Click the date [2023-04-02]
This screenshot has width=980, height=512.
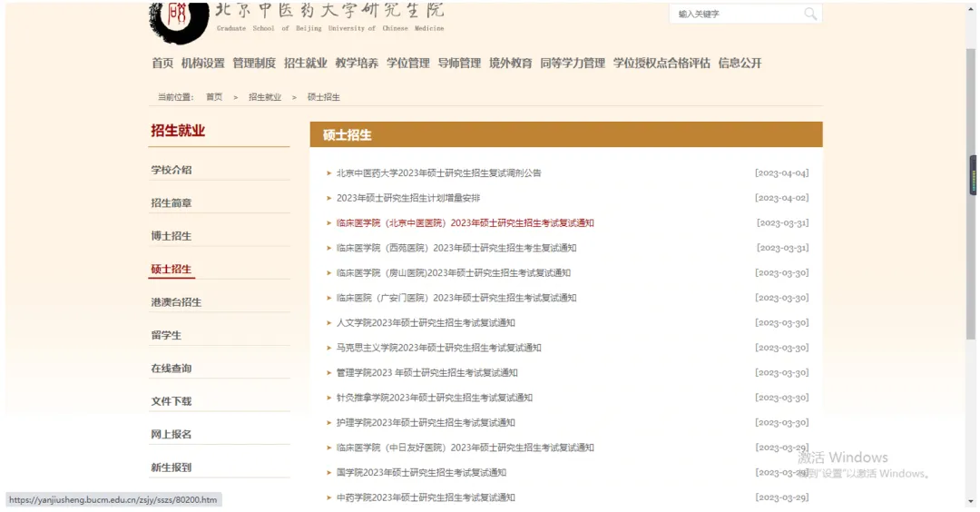(x=782, y=198)
